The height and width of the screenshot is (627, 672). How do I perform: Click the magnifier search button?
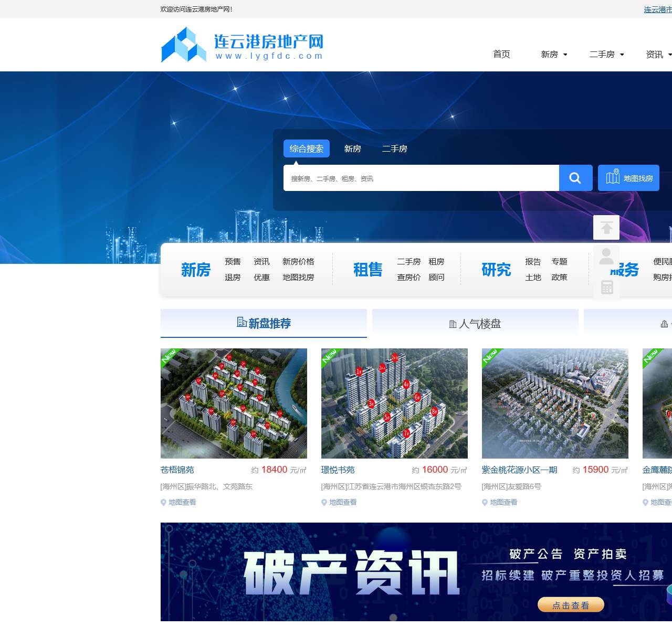pos(575,178)
